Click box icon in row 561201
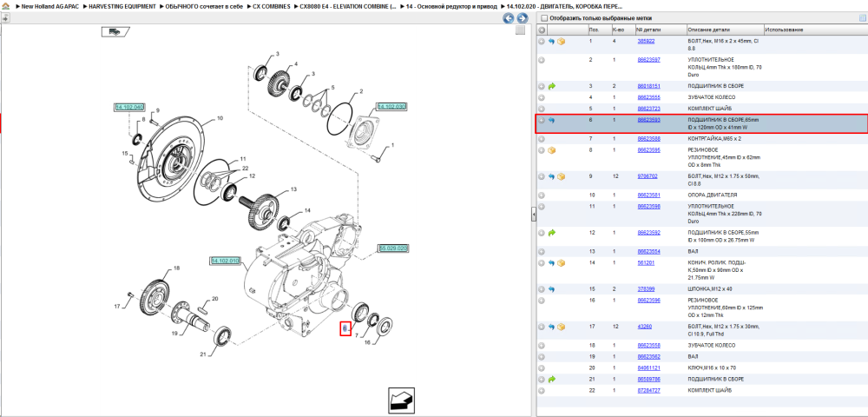 (x=561, y=263)
